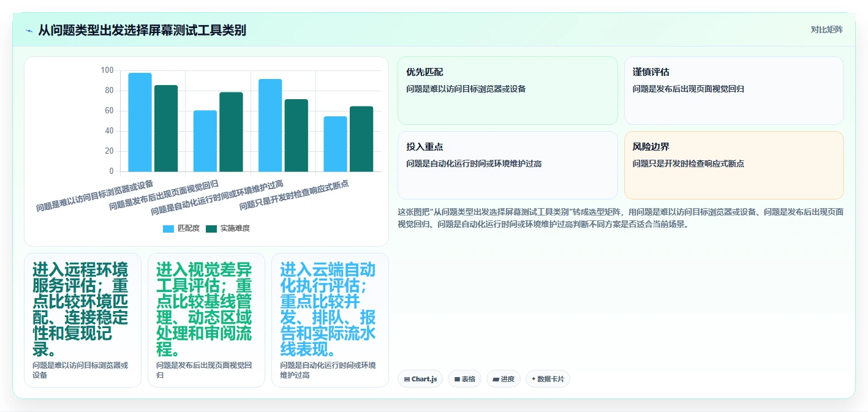Screen dimensions: 868x412
Task: Toggle the 实施难度 legend swatch
Action: pos(211,228)
